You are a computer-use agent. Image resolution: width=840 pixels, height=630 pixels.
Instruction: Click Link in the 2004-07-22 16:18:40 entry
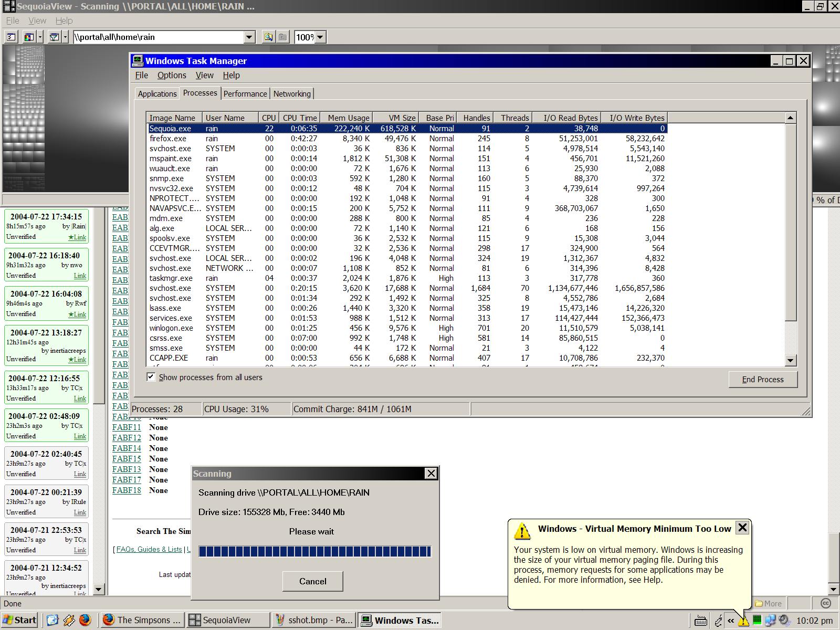click(80, 276)
